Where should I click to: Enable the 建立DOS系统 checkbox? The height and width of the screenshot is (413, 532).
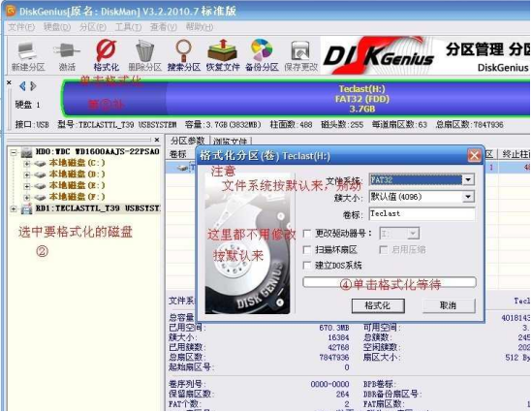pyautogui.click(x=307, y=266)
